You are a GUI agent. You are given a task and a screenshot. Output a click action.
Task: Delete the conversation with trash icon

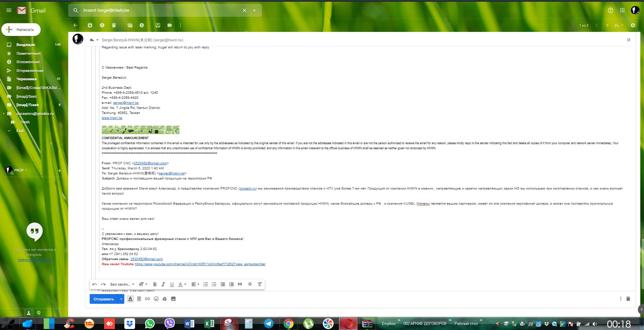coord(114,25)
